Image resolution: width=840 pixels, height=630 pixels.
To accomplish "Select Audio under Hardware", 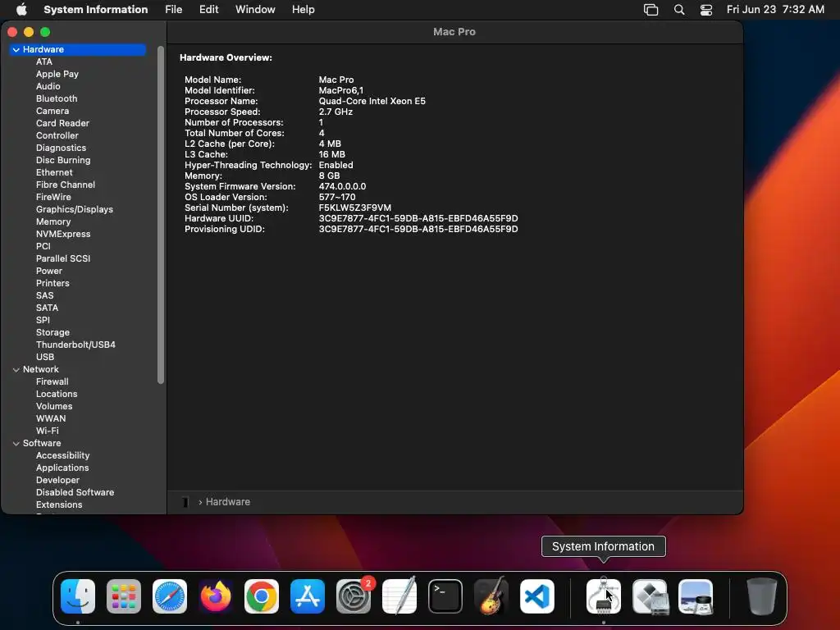I will [48, 86].
